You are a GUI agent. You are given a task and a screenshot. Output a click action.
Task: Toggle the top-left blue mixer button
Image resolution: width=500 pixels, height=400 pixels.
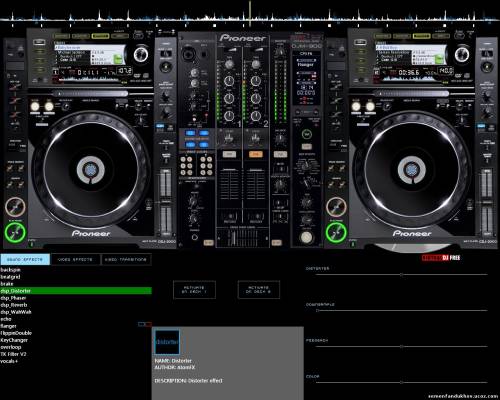(x=190, y=133)
